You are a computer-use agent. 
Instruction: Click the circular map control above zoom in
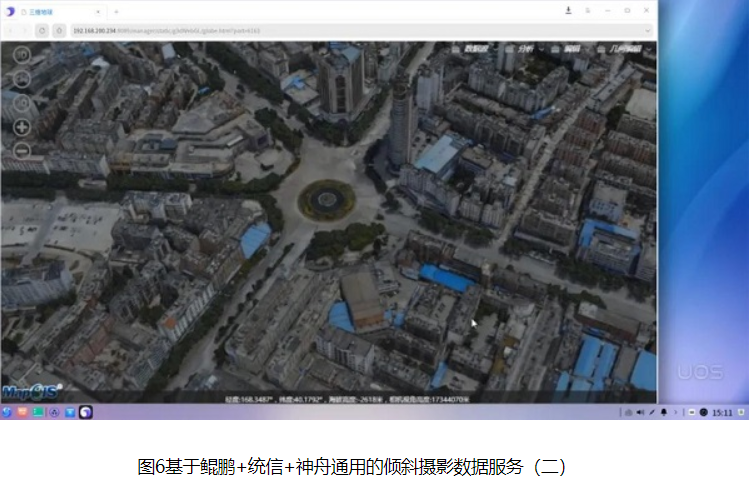click(x=21, y=103)
